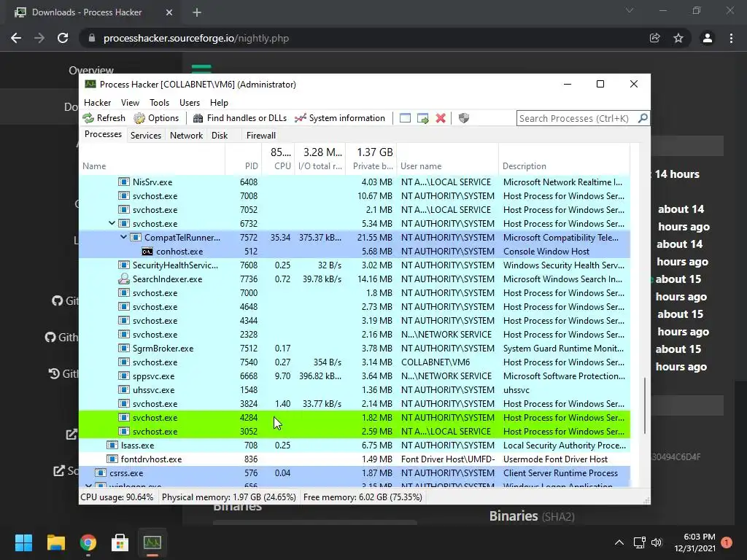Click Process Hacker taskbar icon
This screenshot has width=747, height=560.
point(152,542)
